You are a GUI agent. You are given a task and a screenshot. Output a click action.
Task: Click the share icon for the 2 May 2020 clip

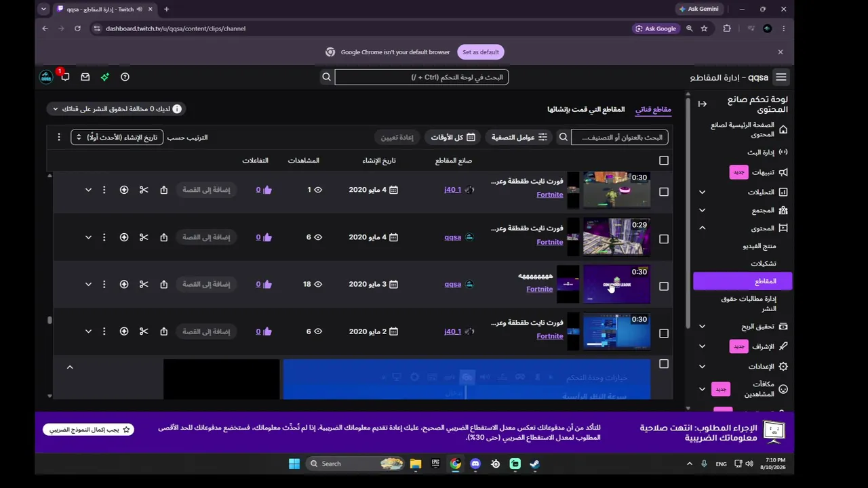[163, 331]
